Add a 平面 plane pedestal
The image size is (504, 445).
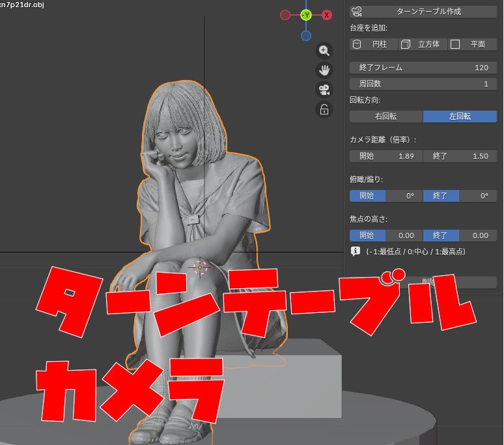472,44
